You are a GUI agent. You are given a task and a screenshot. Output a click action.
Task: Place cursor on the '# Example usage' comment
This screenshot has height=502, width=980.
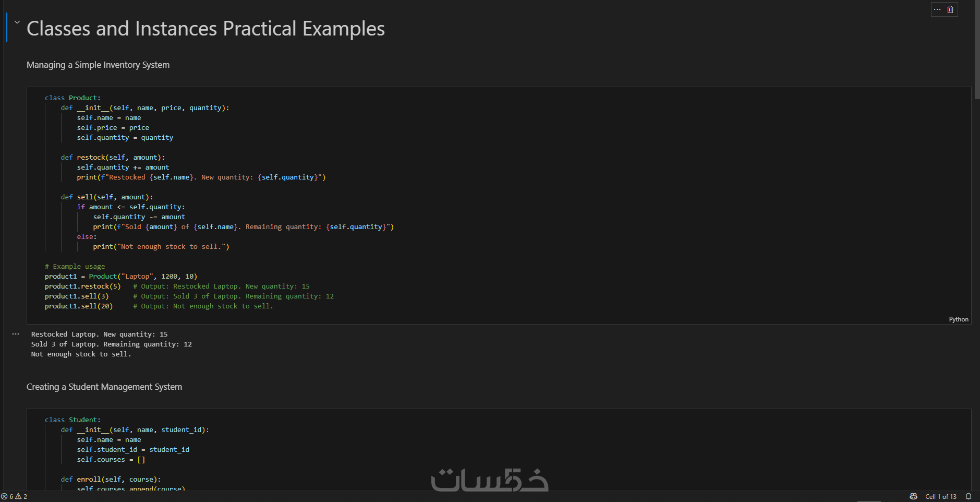75,267
